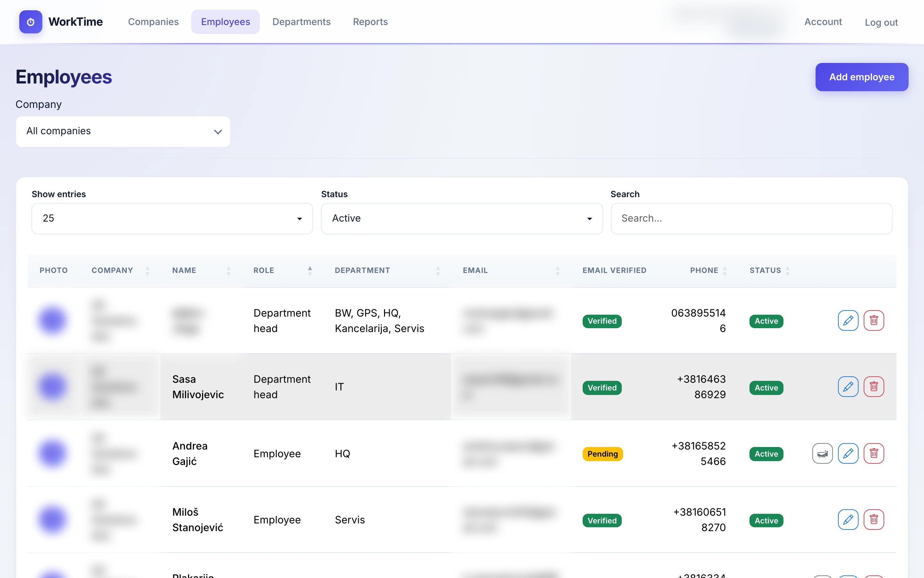
Task: Select the Employees navigation tab
Action: coord(225,22)
